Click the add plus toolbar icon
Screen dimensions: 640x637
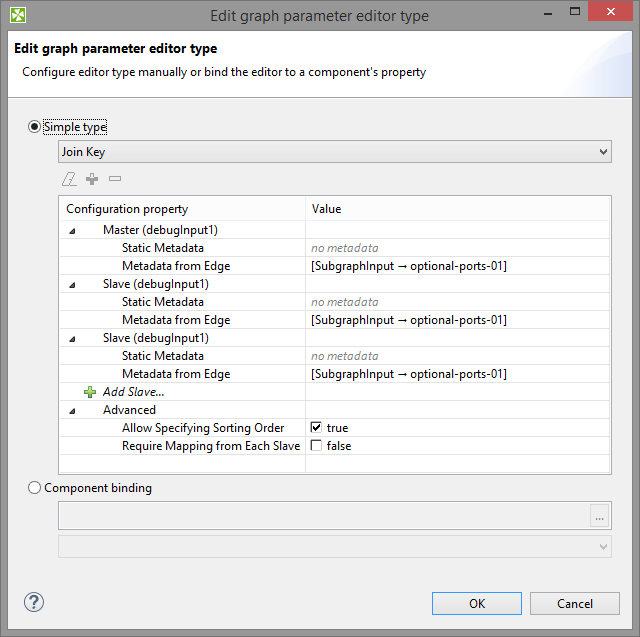tap(92, 179)
